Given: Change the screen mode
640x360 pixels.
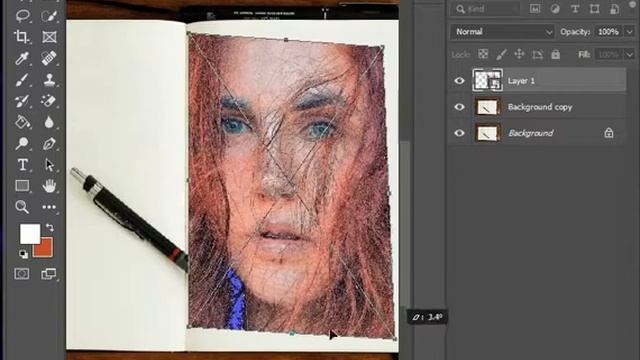Looking at the screenshot, I should [x=49, y=274].
